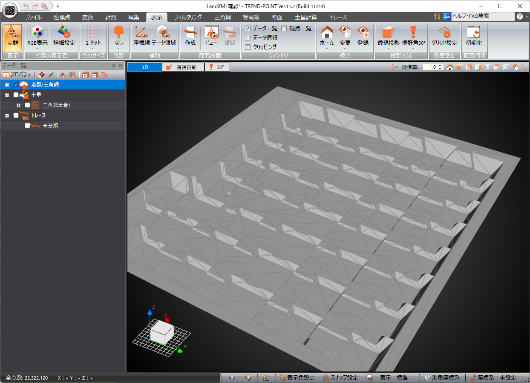Image resolution: width=530 pixels, height=383 pixels.
Task: Click the help search input field
Action: coord(483,16)
